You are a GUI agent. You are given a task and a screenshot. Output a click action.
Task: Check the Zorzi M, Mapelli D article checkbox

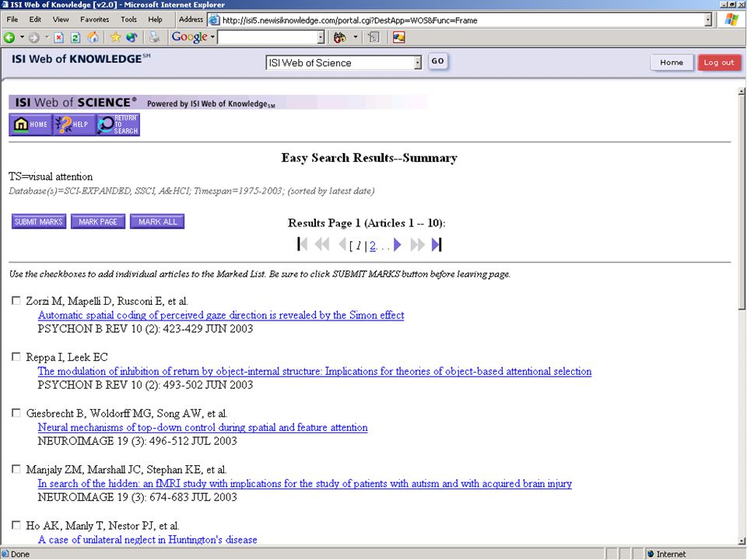click(16, 301)
